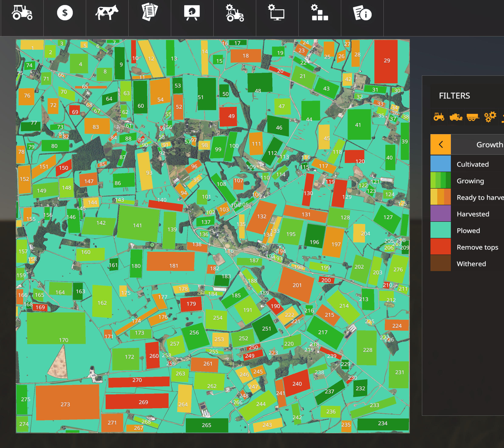Select field 197 on the map
This screenshot has width=504, height=448.
(x=333, y=242)
